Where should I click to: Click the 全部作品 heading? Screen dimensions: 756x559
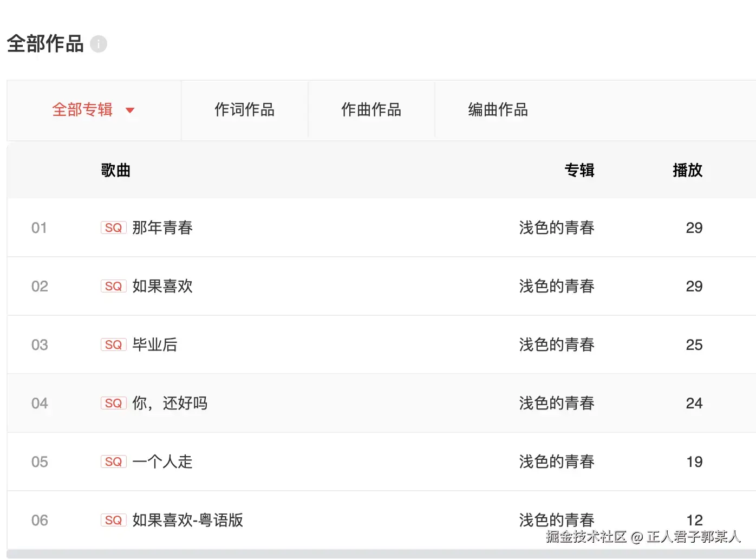click(x=45, y=44)
